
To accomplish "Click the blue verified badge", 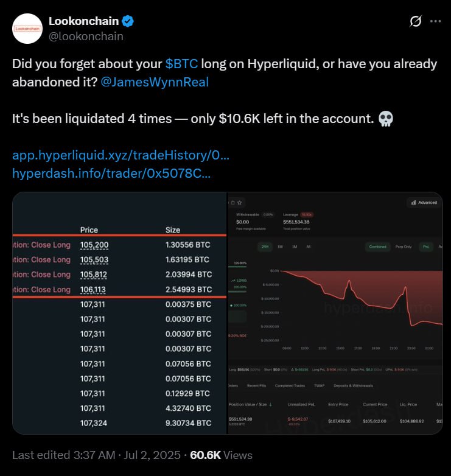I will [x=128, y=21].
